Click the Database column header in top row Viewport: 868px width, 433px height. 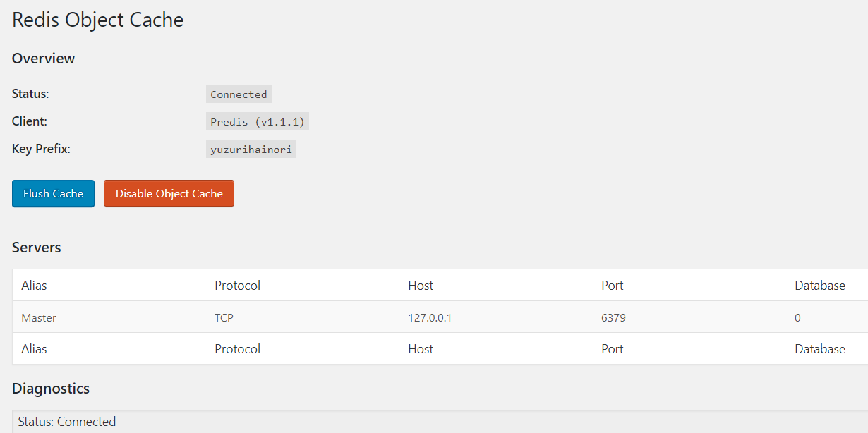click(819, 286)
